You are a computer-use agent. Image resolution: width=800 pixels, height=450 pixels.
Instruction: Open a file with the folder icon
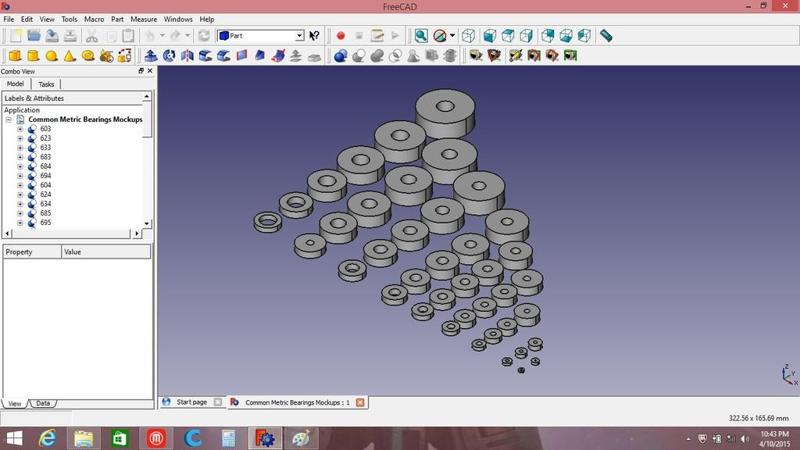click(34, 36)
